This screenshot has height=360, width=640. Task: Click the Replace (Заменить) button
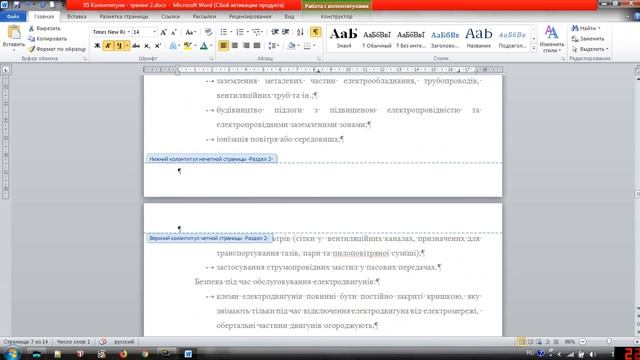click(588, 39)
